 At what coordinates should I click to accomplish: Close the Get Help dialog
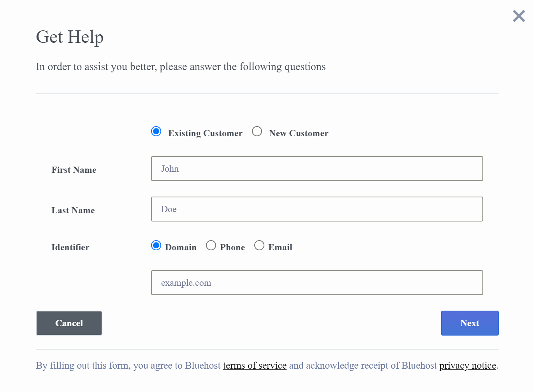click(x=519, y=16)
